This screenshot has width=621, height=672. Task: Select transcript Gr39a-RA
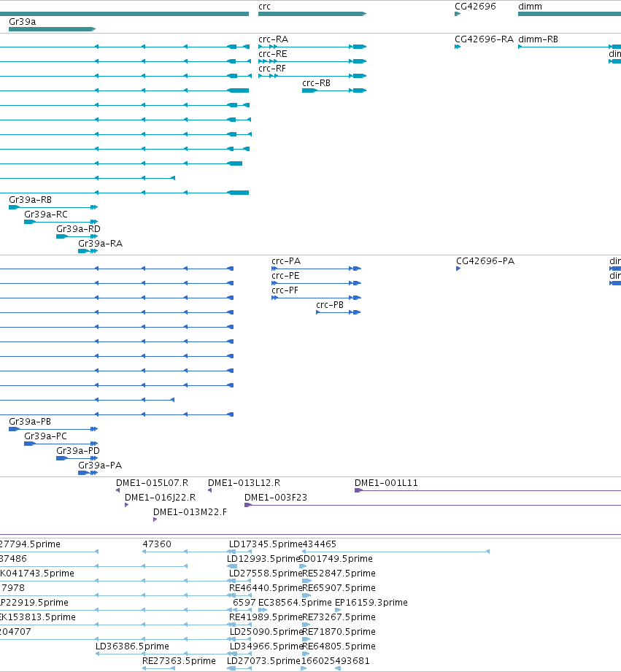coord(88,251)
